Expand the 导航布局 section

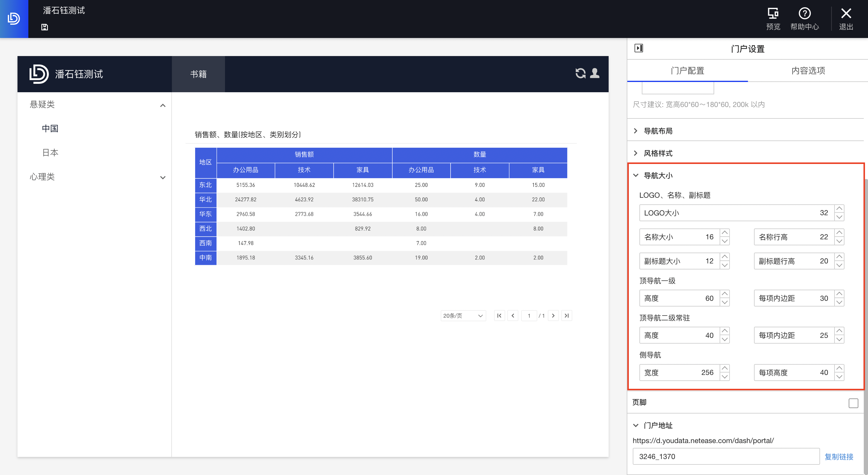coord(657,131)
